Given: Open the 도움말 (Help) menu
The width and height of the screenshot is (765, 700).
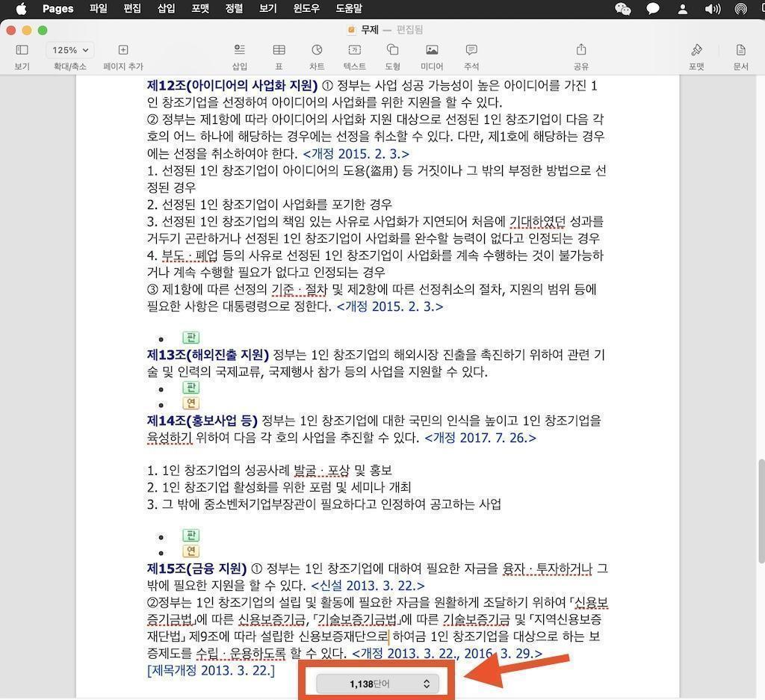Looking at the screenshot, I should point(350,8).
